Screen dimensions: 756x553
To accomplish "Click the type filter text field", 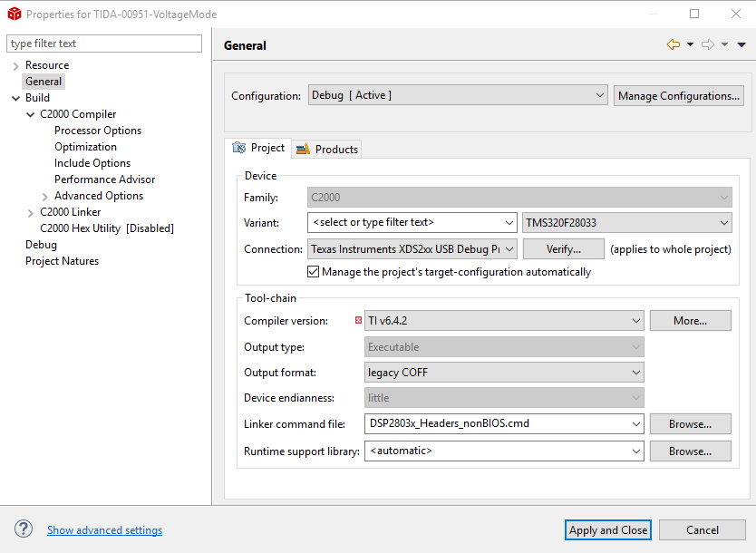I will click(104, 44).
